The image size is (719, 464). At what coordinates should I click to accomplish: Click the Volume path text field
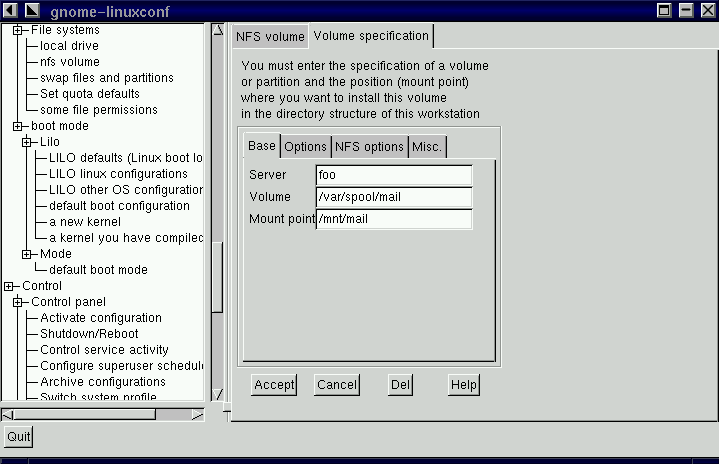(393, 197)
